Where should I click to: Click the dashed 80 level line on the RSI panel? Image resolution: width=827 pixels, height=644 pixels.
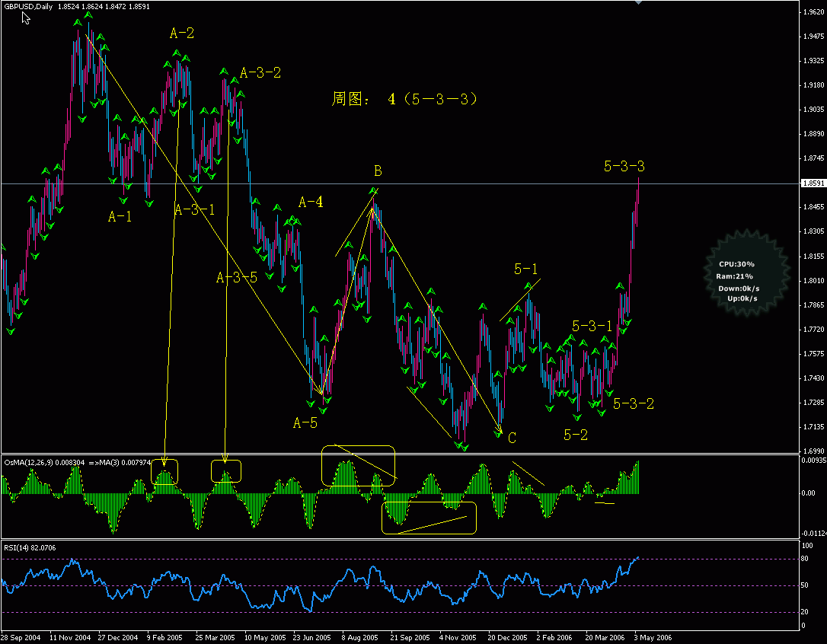pyautogui.click(x=381, y=558)
